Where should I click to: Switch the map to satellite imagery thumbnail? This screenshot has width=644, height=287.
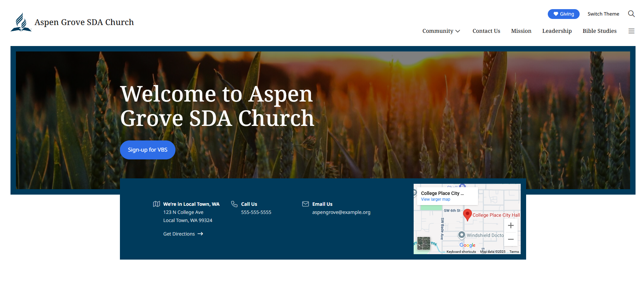click(424, 243)
